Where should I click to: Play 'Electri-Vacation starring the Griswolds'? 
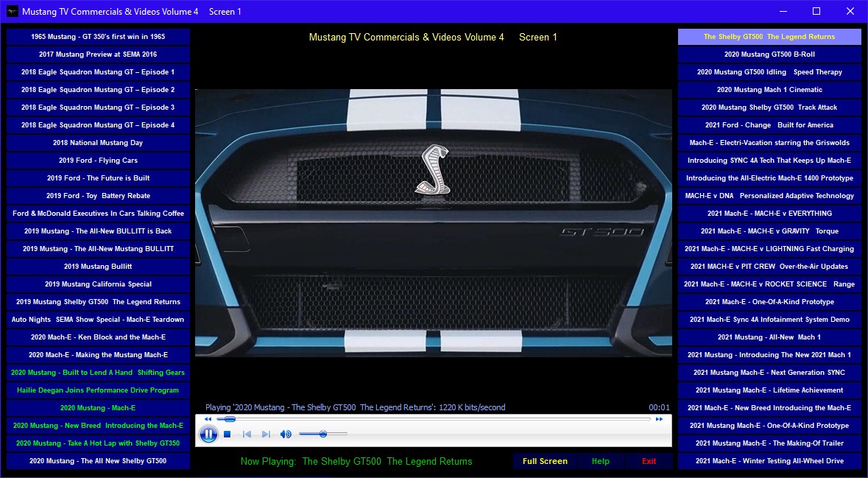[769, 143]
